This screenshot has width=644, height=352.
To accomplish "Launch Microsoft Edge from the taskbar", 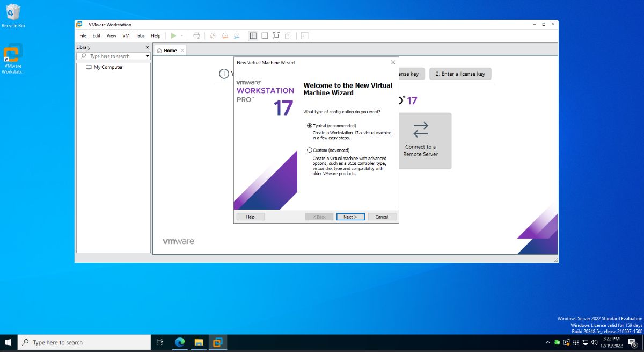I will [180, 342].
